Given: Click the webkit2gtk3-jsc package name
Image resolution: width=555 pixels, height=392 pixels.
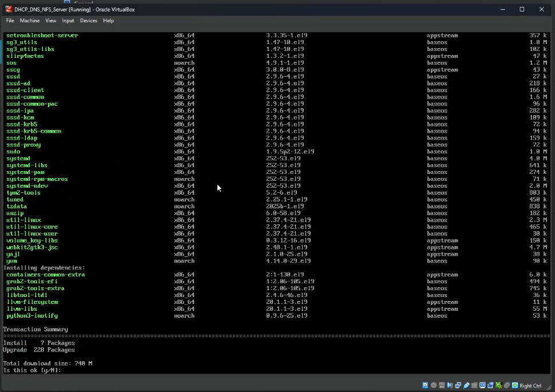Looking at the screenshot, I should [32, 248].
